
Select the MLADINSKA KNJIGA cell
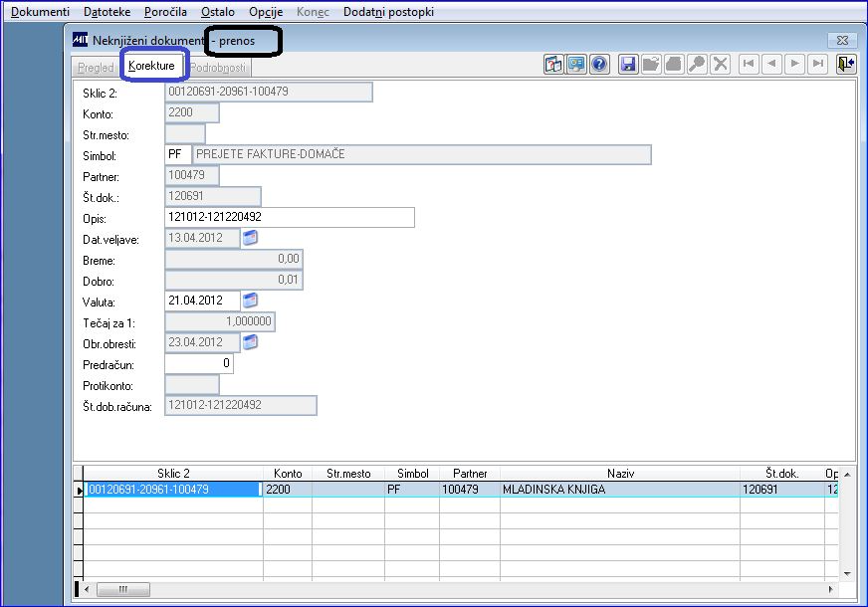[620, 490]
